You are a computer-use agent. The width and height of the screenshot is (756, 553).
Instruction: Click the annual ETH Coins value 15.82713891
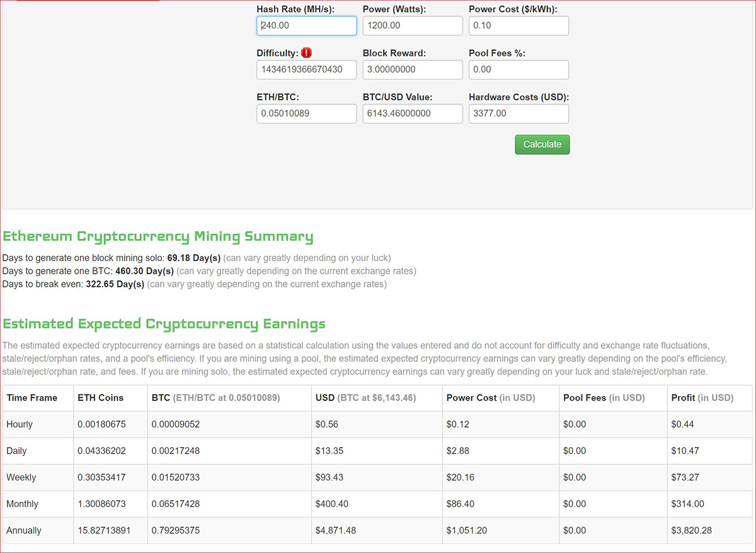(104, 530)
